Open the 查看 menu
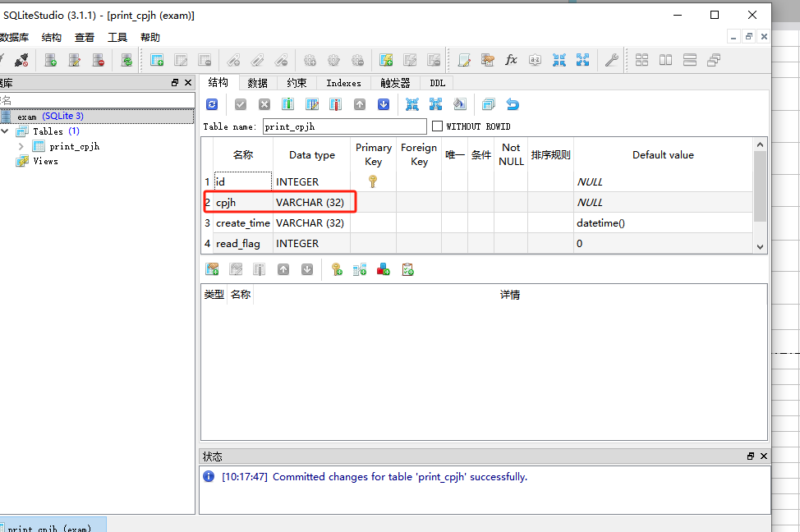The height and width of the screenshot is (532, 800). [x=84, y=37]
